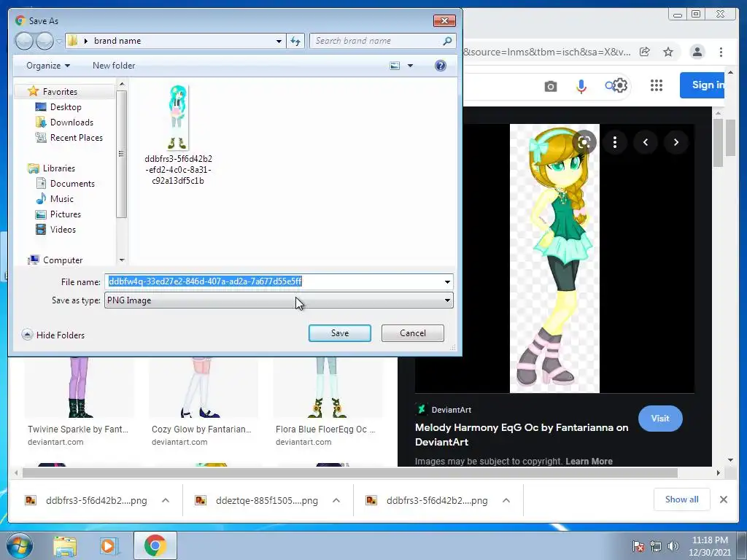Open Cozy Glow by Fantarian... result
The width and height of the screenshot is (747, 560).
[x=201, y=429]
